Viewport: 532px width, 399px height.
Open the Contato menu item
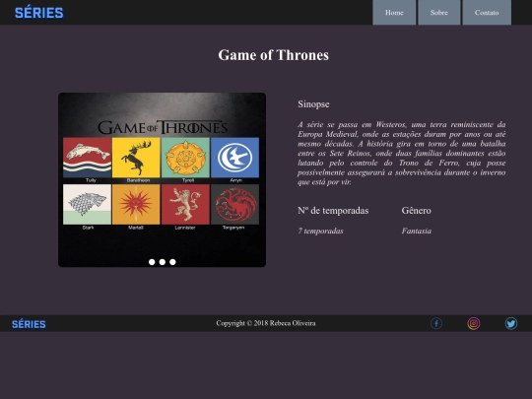point(487,13)
